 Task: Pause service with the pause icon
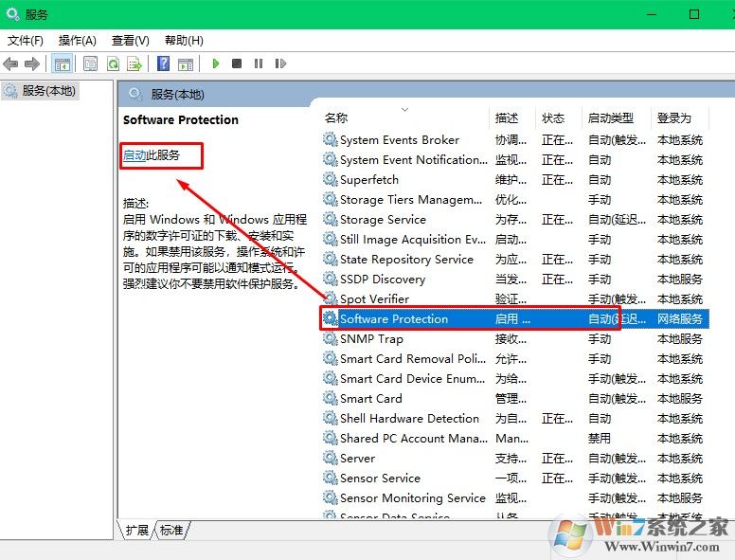coord(259,63)
